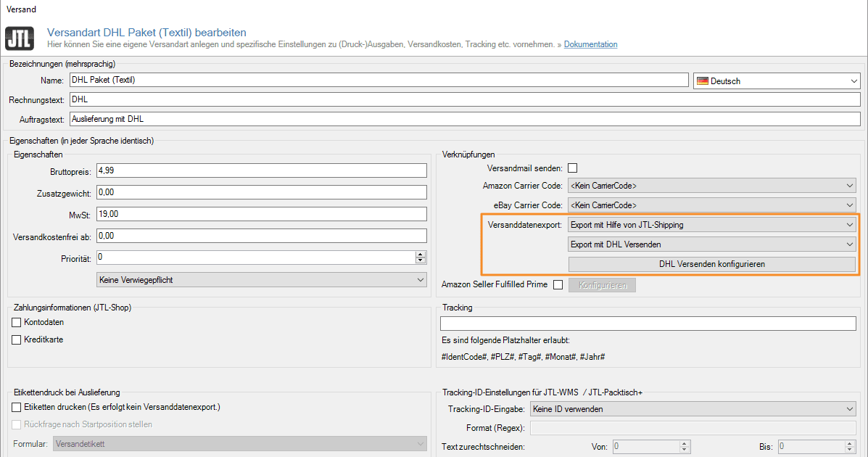Image resolution: width=868 pixels, height=457 pixels.
Task: Increase Priorität with the up arrow
Action: pyautogui.click(x=421, y=255)
